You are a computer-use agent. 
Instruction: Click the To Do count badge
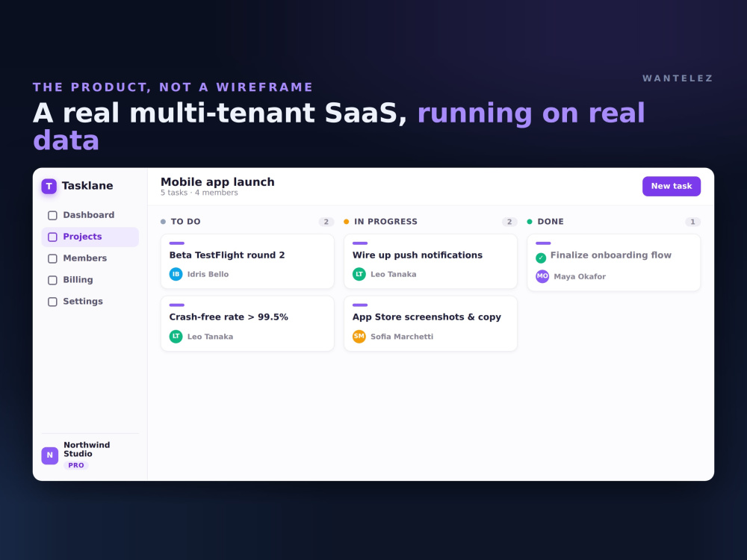[326, 222]
